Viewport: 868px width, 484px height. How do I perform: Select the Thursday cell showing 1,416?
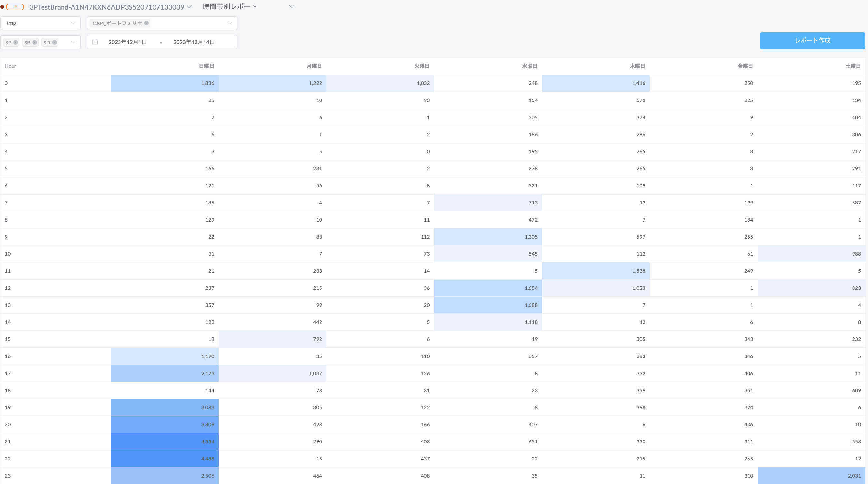pos(596,83)
